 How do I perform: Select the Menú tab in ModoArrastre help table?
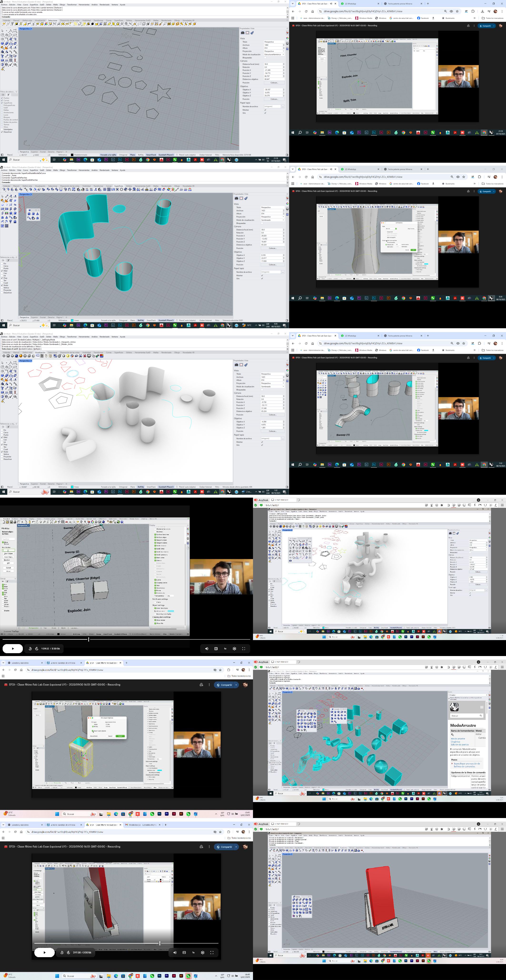(x=479, y=730)
